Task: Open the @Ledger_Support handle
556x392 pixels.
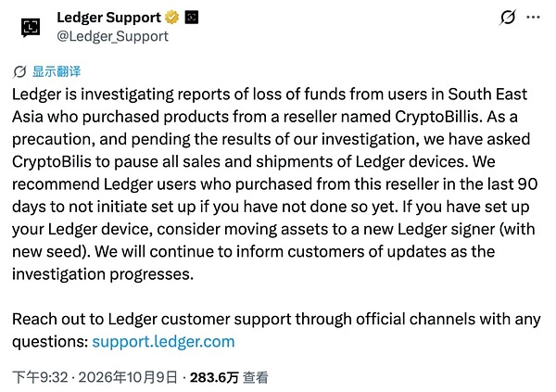Action: tap(113, 36)
